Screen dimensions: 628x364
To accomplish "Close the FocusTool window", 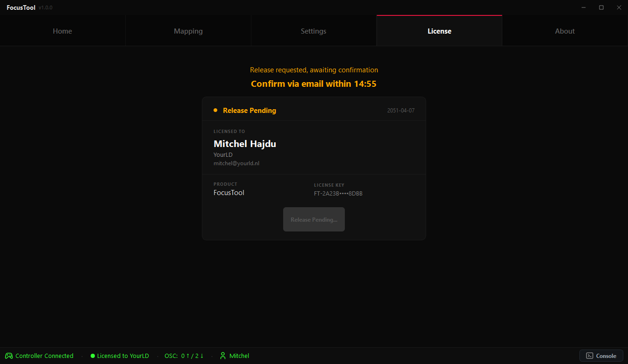I will pos(619,7).
